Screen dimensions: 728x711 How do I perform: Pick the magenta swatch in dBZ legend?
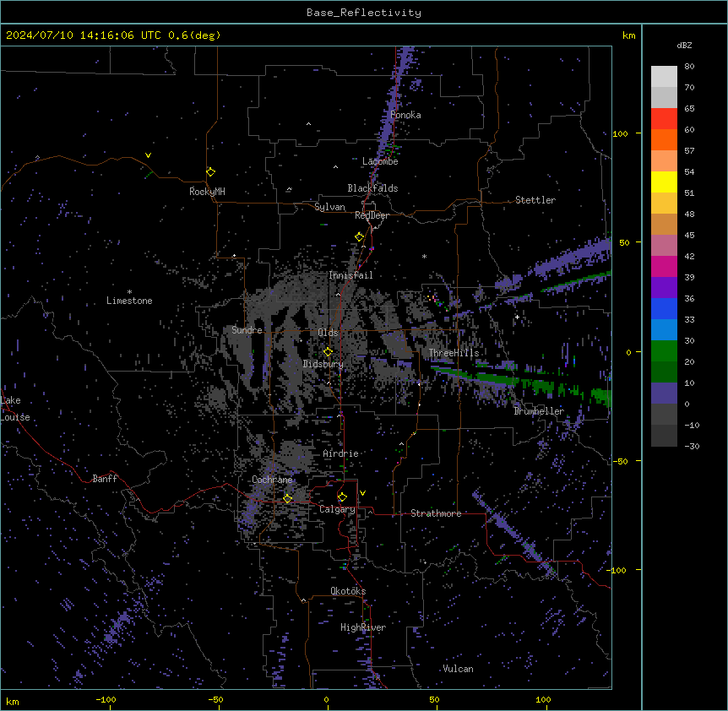click(x=664, y=266)
